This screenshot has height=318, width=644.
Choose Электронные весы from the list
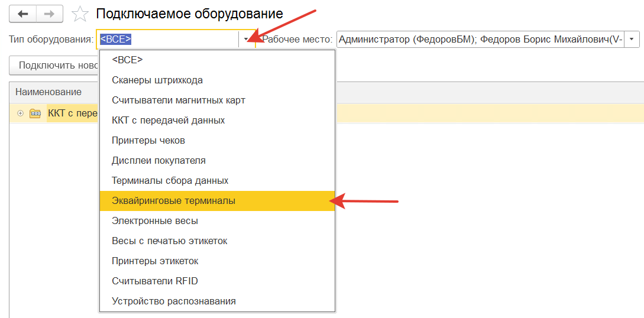coord(217,221)
